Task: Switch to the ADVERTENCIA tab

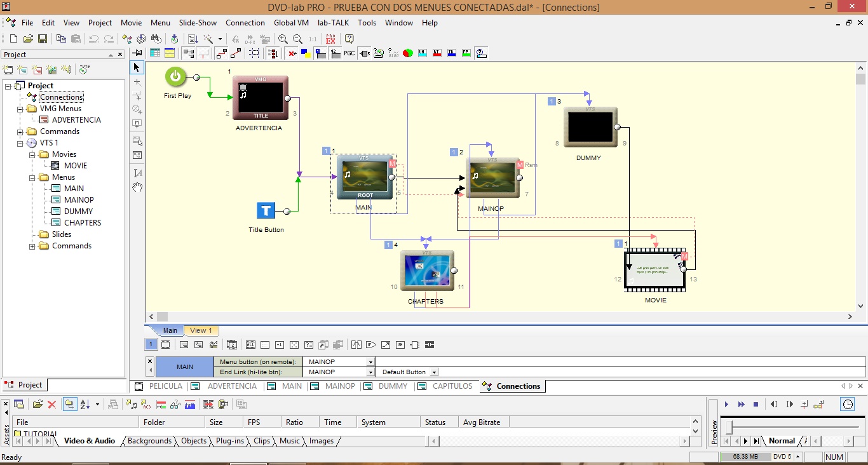Action: coord(232,386)
